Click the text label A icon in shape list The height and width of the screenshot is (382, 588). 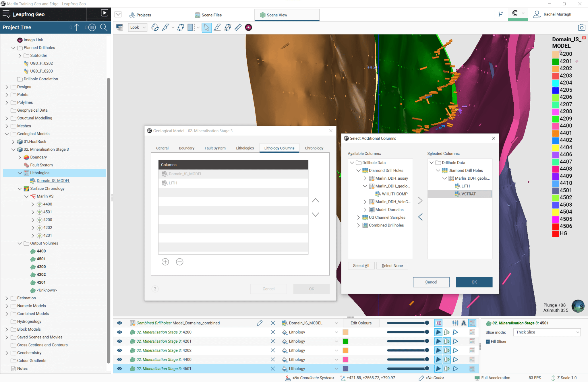464,323
